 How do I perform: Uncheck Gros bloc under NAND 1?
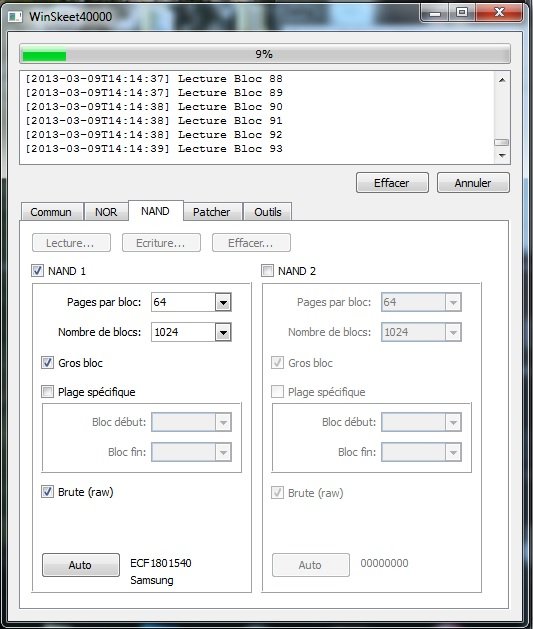47,363
